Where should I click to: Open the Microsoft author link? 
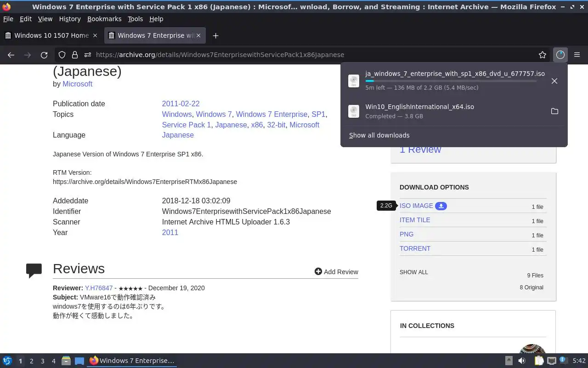click(x=77, y=84)
